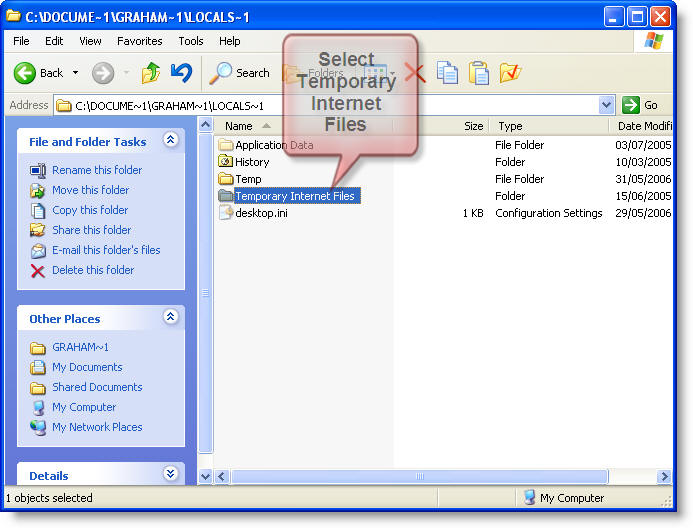
Task: Click Copy this folder link
Action: (x=90, y=210)
